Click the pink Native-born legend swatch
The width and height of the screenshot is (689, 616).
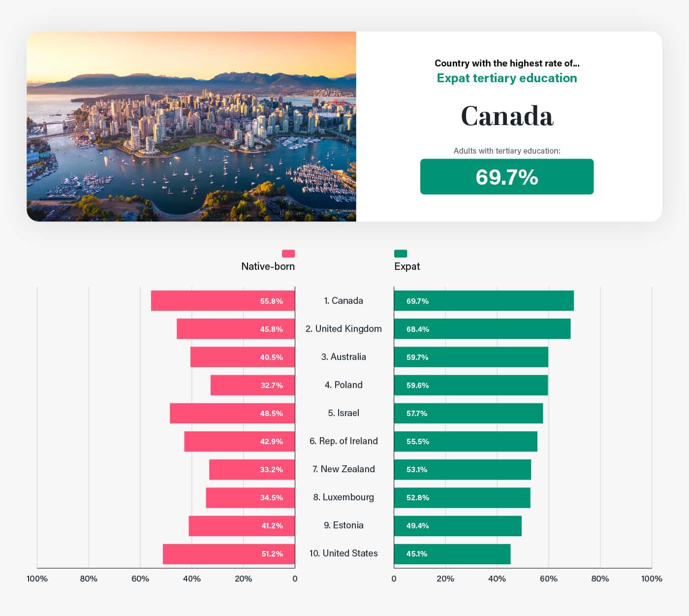[x=288, y=254]
